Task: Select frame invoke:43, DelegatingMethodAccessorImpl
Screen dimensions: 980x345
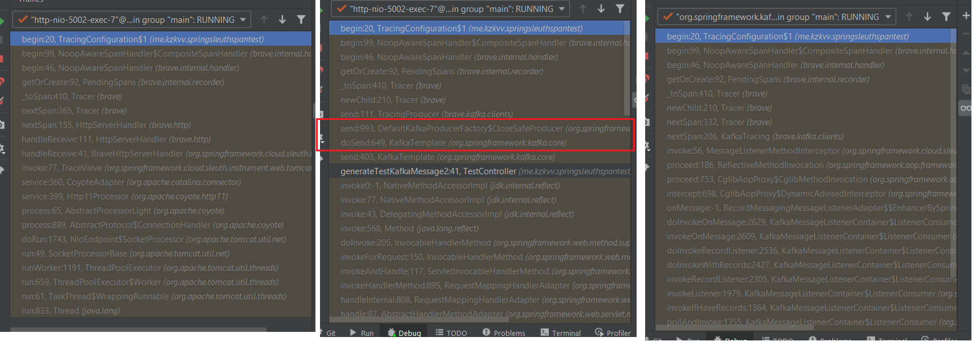Action: [480, 214]
